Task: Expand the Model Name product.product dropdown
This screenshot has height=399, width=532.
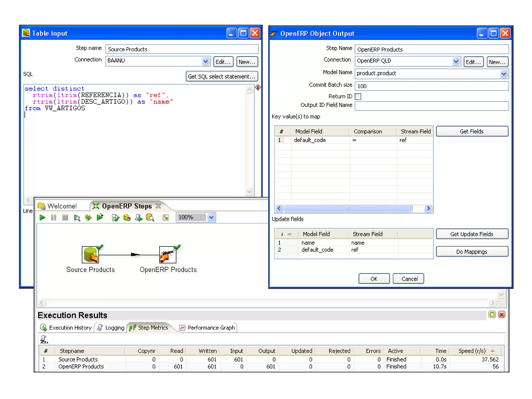Action: click(x=503, y=74)
